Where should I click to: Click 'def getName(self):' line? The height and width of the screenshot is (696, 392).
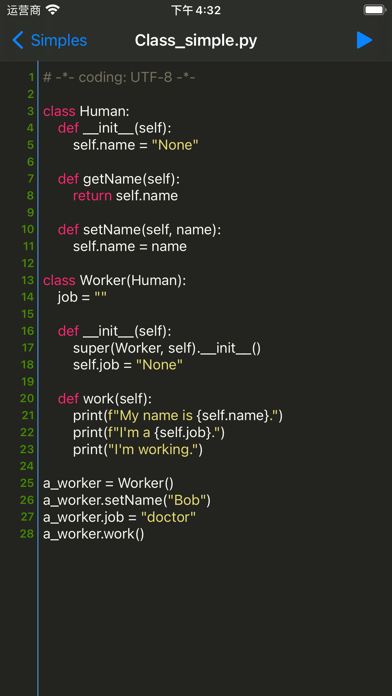click(119, 179)
